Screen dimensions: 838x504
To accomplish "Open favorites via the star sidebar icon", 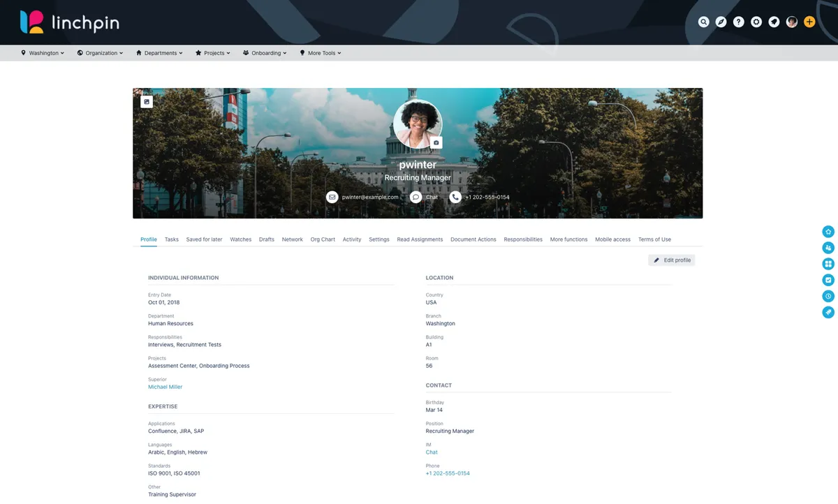I will tap(828, 232).
